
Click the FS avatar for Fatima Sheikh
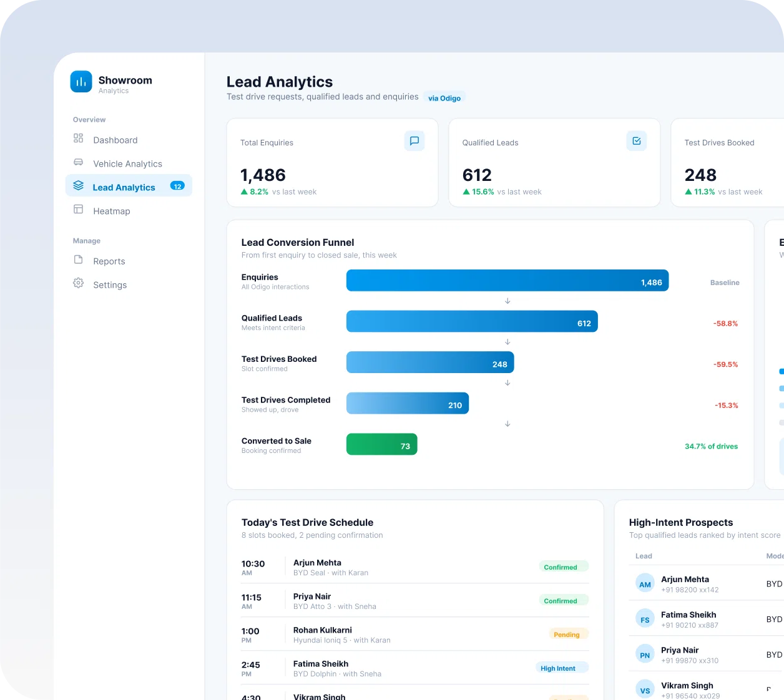[645, 620]
